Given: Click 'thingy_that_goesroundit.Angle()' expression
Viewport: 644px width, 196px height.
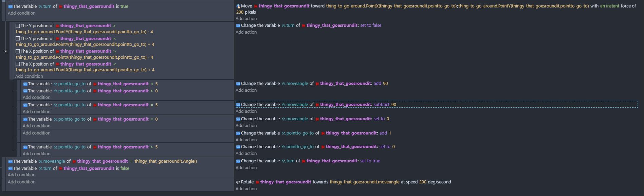Looking at the screenshot, I should click(x=166, y=161).
